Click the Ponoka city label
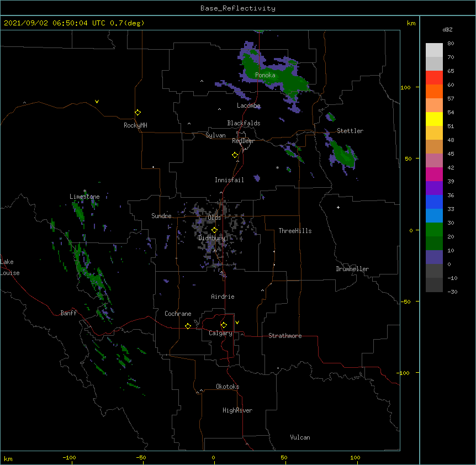Screen dimensions: 476x465 (265, 75)
